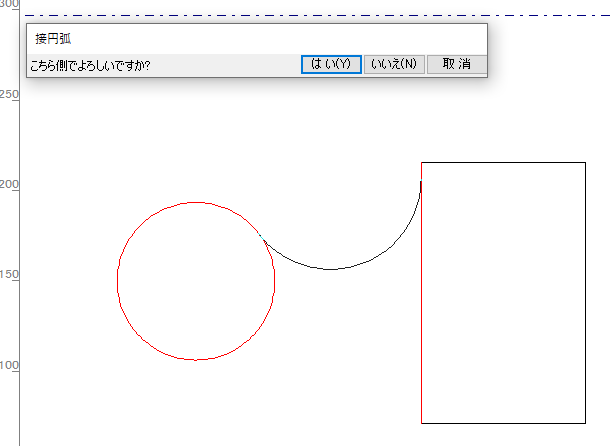Click the 250 ruler label

[x=9, y=94]
